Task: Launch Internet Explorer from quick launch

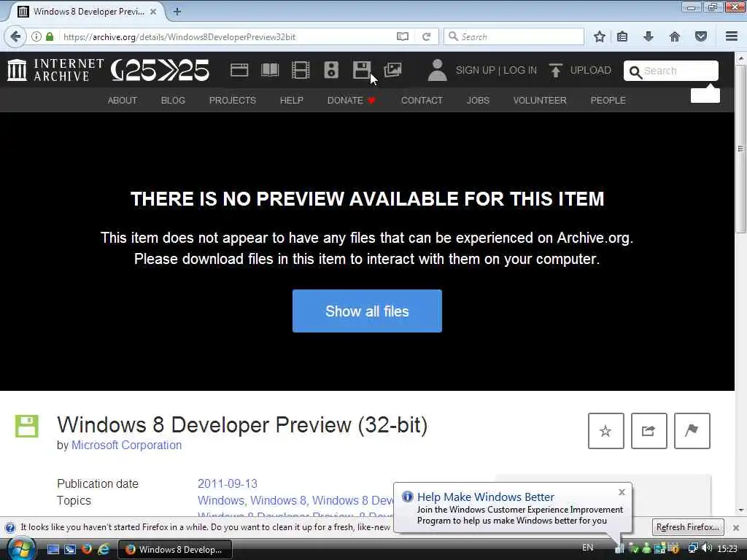Action: (x=104, y=549)
